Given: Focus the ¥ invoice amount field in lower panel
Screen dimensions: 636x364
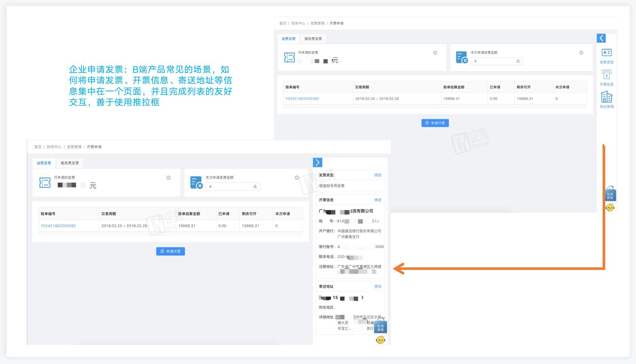Looking at the screenshot, I should click(x=232, y=187).
